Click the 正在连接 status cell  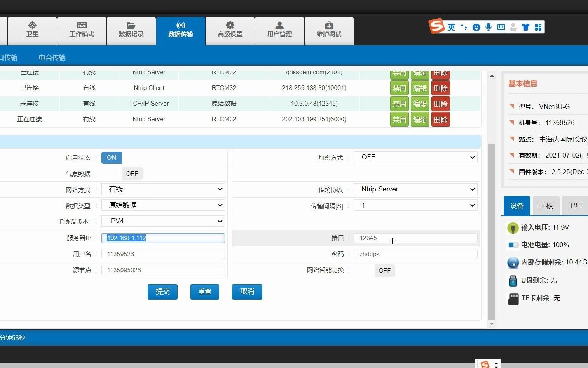pos(29,119)
